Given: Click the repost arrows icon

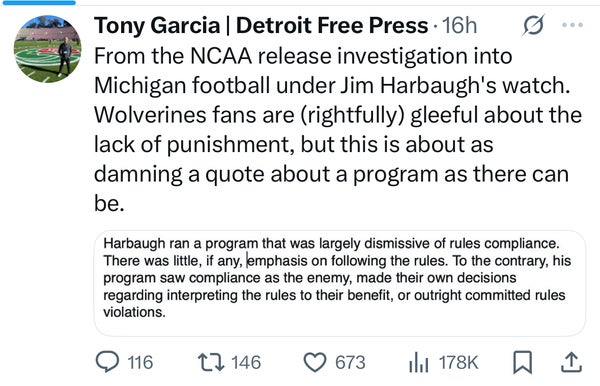Looking at the screenshot, I should click(211, 362).
